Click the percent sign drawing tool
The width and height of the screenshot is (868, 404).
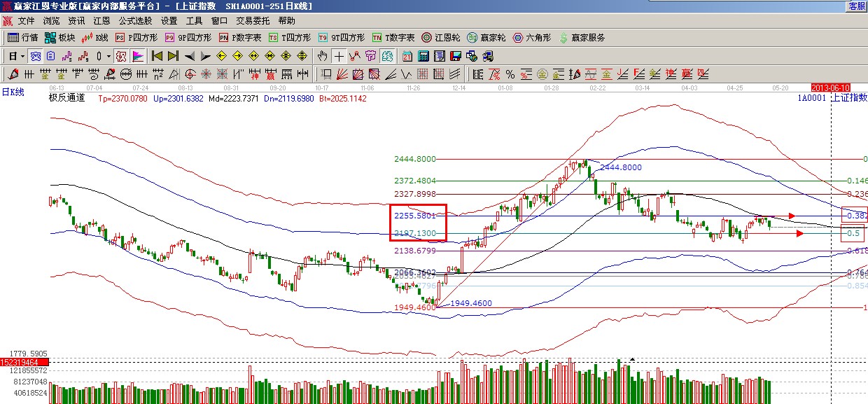[510, 74]
